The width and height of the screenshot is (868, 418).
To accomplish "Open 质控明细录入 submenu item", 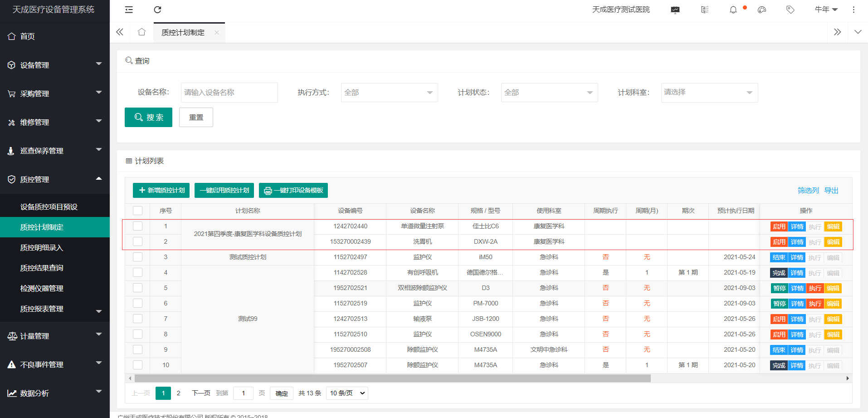I will pos(55,247).
